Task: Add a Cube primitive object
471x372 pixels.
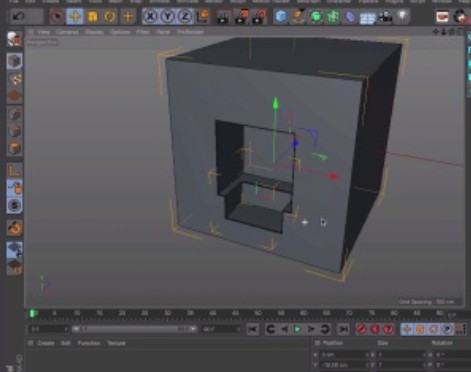Action: [281, 16]
